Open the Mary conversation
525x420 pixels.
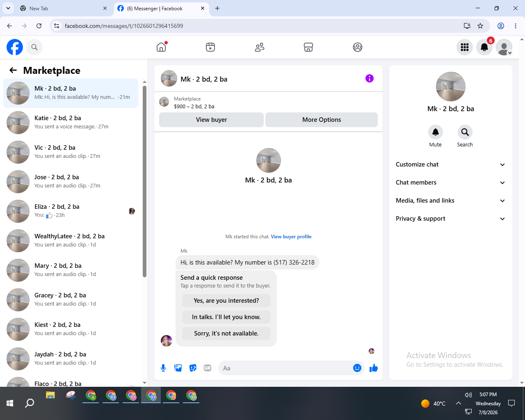coord(71,270)
